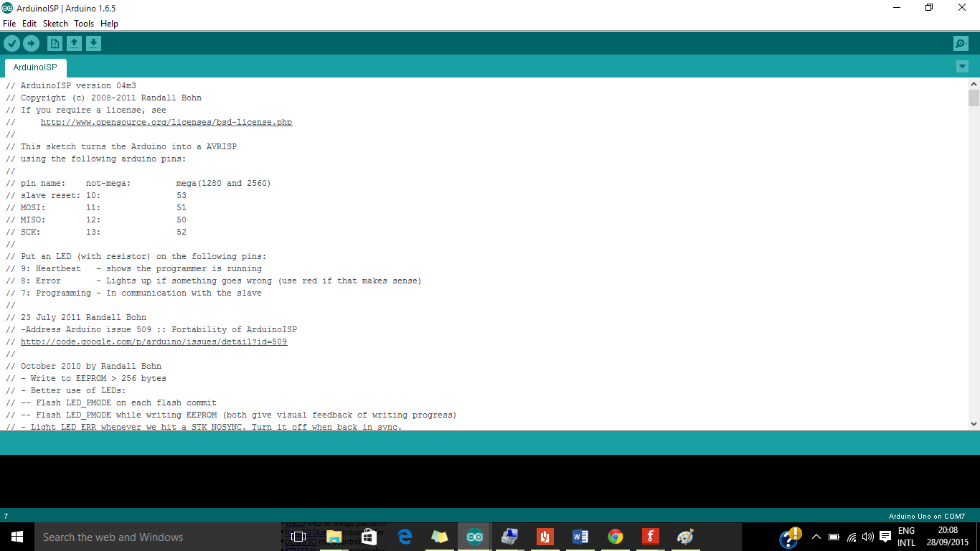Image resolution: width=980 pixels, height=551 pixels.
Task: Open the Paint palette taskbar icon
Action: coord(686,537)
